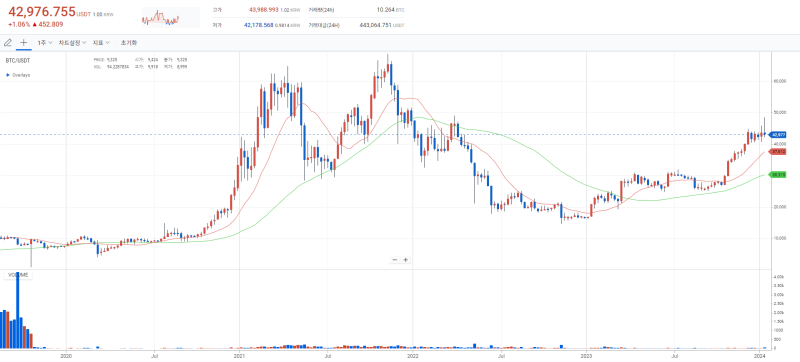Click the 2020 time axis label
The image size is (800, 362).
click(66, 356)
